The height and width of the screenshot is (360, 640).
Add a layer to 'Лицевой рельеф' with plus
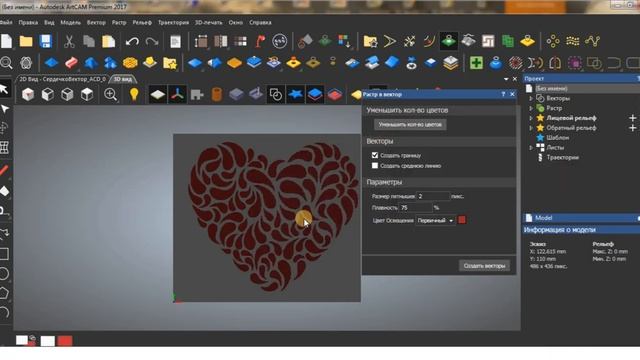[x=633, y=118]
